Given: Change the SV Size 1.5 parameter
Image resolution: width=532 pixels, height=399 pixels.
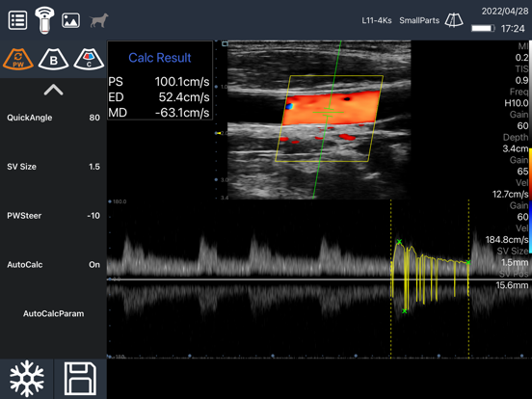Looking at the screenshot, I should pyautogui.click(x=53, y=167).
